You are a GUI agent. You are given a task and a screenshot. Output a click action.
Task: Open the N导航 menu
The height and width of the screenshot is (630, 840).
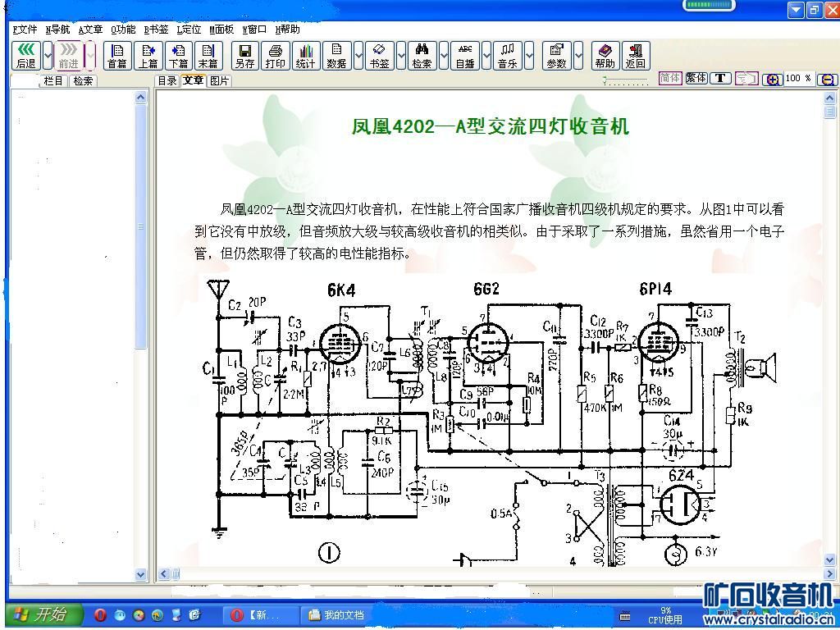click(x=58, y=30)
